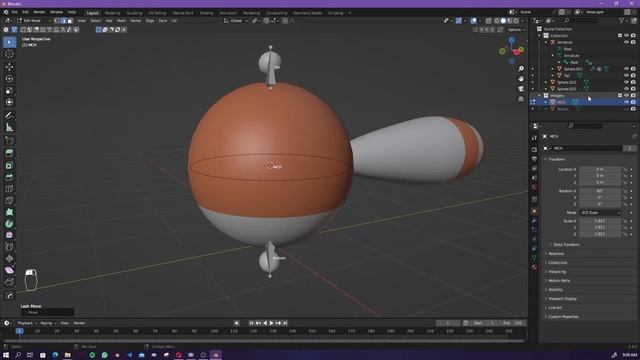Image resolution: width=640 pixels, height=360 pixels.
Task: Collapse the Transform panel
Action: (556, 159)
